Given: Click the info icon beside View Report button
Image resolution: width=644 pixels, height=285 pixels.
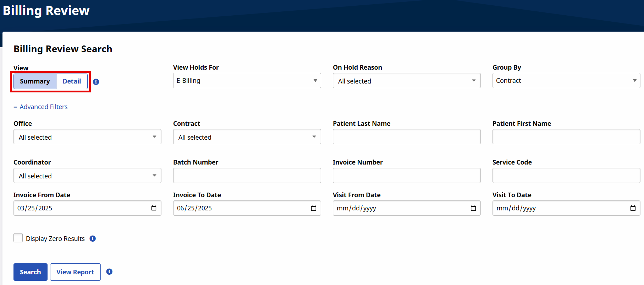Looking at the screenshot, I should [109, 271].
